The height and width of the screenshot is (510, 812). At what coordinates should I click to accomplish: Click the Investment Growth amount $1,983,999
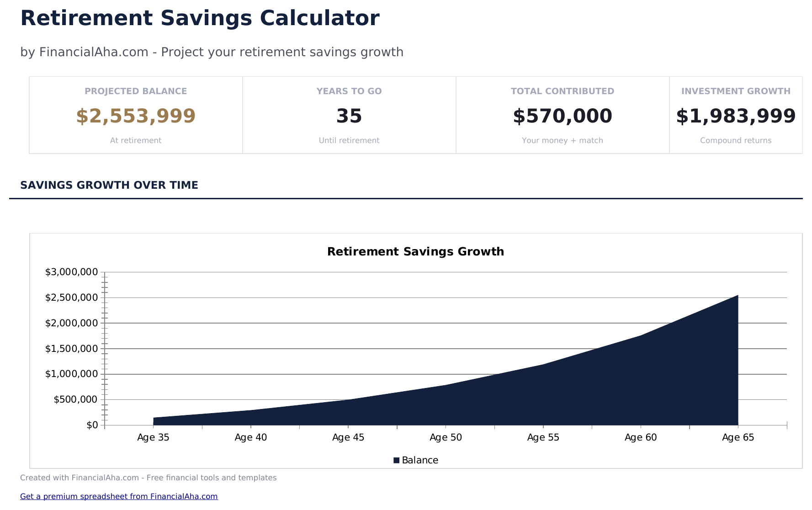pos(736,116)
